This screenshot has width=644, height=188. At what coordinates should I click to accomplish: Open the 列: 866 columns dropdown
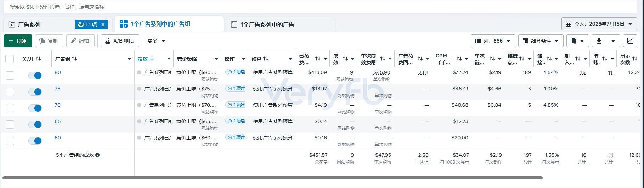click(x=493, y=41)
